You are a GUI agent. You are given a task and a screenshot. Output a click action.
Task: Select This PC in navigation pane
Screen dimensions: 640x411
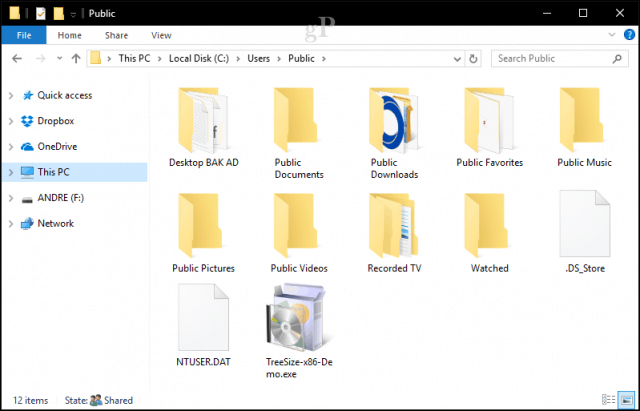coord(74,172)
